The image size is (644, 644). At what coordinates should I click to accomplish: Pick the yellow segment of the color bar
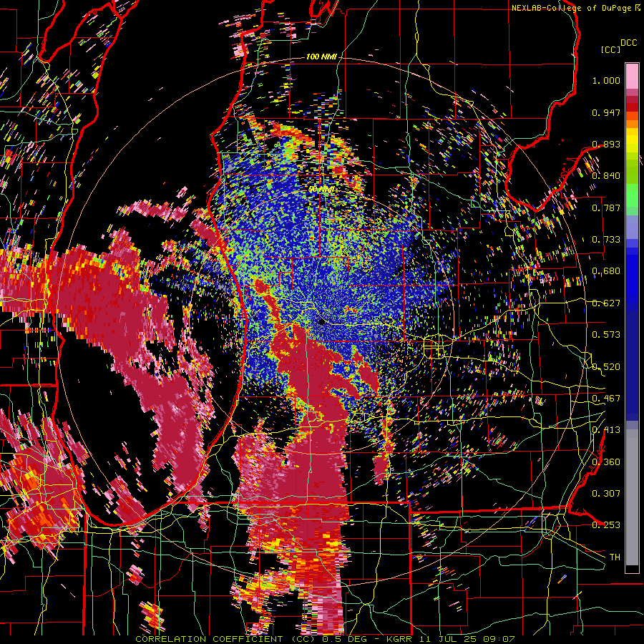coord(632,141)
